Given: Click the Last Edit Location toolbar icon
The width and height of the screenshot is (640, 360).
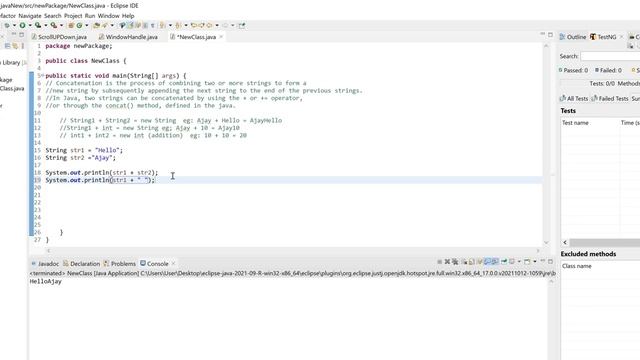Looking at the screenshot, I should (193, 25).
